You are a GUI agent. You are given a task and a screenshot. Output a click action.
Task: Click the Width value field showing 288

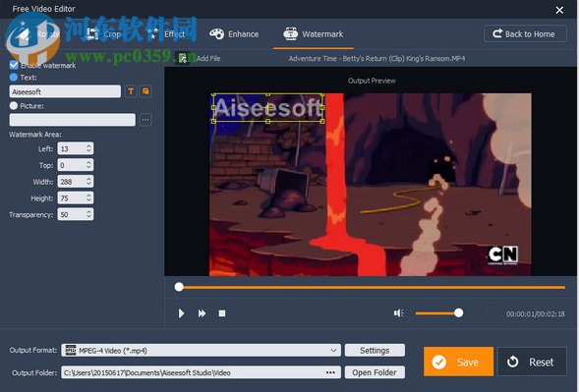72,182
